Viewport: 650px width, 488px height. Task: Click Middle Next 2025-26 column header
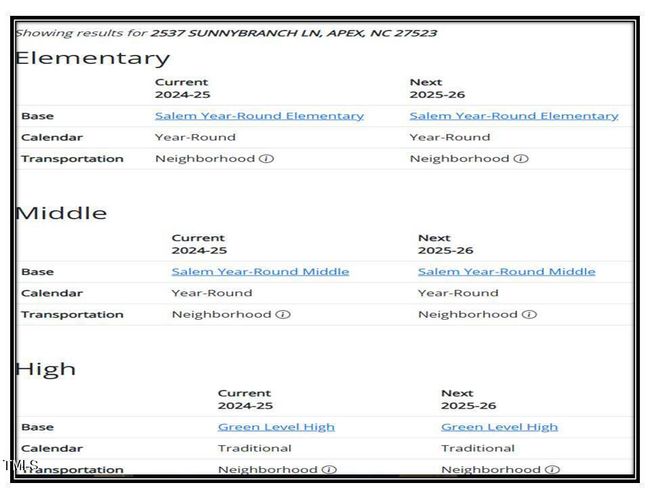click(x=445, y=244)
